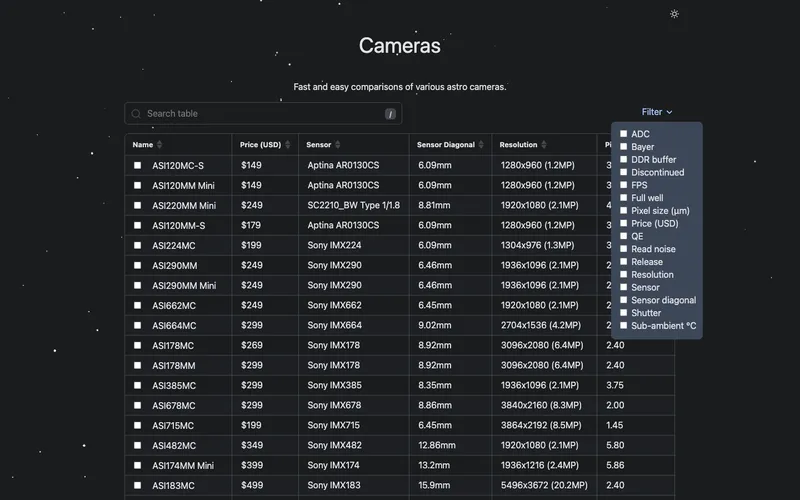This screenshot has width=800, height=500.
Task: Select the ASI178MC row checkbox
Action: pyautogui.click(x=137, y=345)
